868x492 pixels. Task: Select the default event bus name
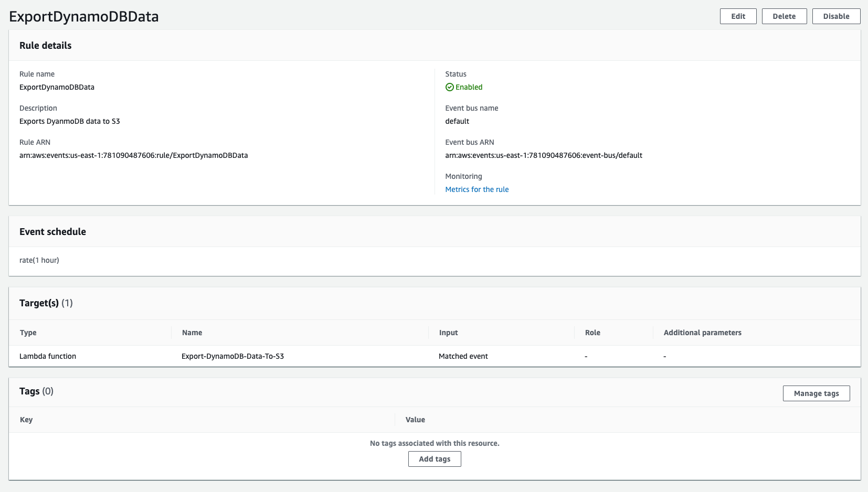click(457, 121)
